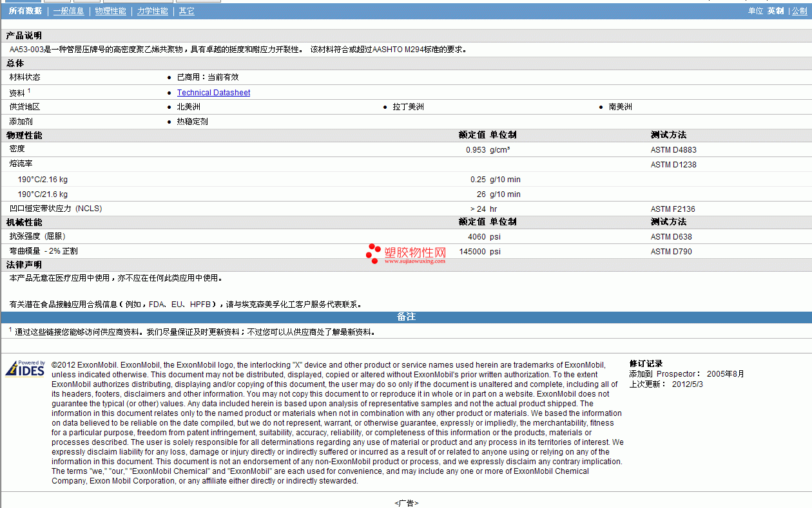Select ASTM D4883 test method text

click(x=673, y=150)
